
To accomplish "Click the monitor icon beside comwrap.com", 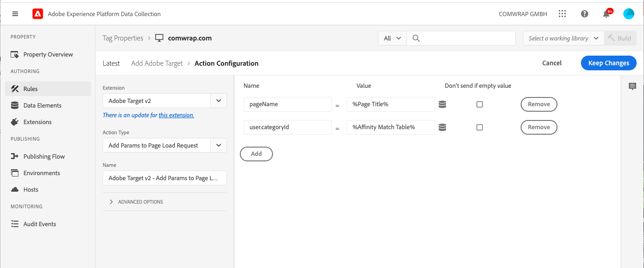I will click(x=159, y=38).
